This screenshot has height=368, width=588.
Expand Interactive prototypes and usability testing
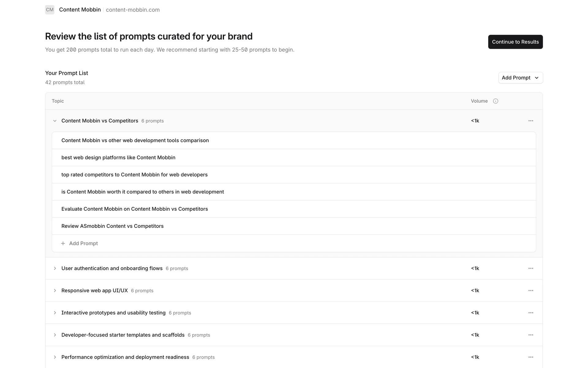(55, 313)
